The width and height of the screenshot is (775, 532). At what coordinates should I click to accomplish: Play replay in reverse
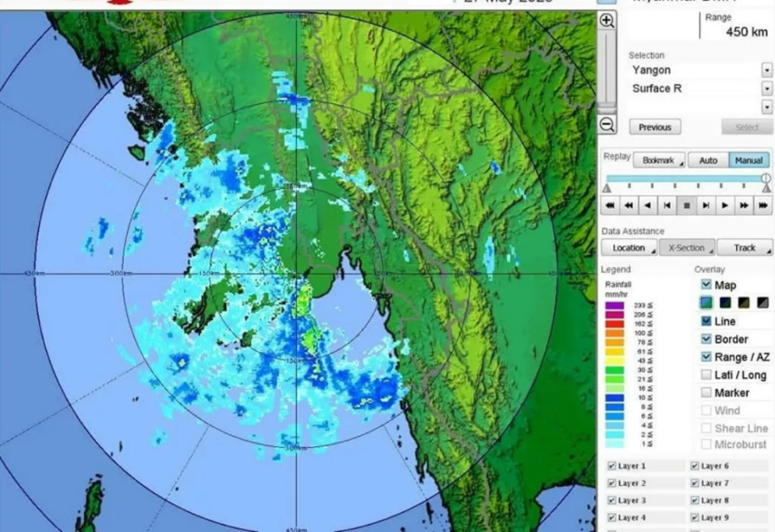pyautogui.click(x=648, y=205)
